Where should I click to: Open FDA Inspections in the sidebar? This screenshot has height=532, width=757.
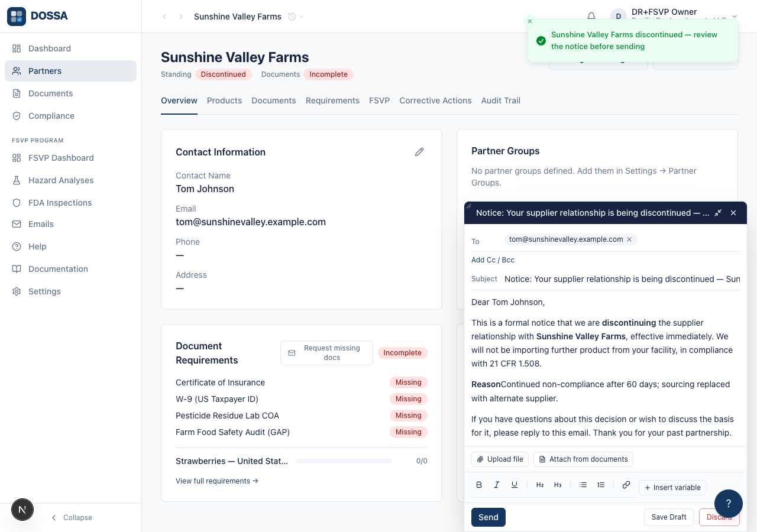pyautogui.click(x=70, y=203)
